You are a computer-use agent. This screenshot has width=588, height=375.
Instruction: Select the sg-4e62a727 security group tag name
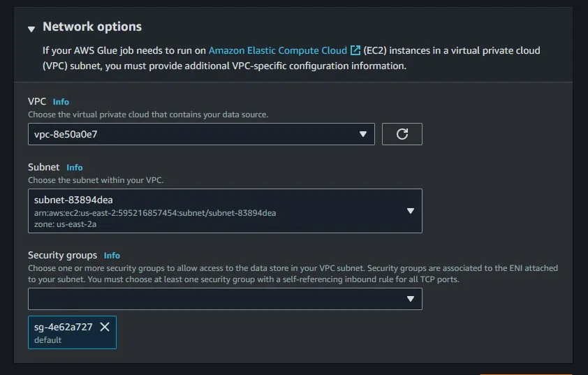64,327
